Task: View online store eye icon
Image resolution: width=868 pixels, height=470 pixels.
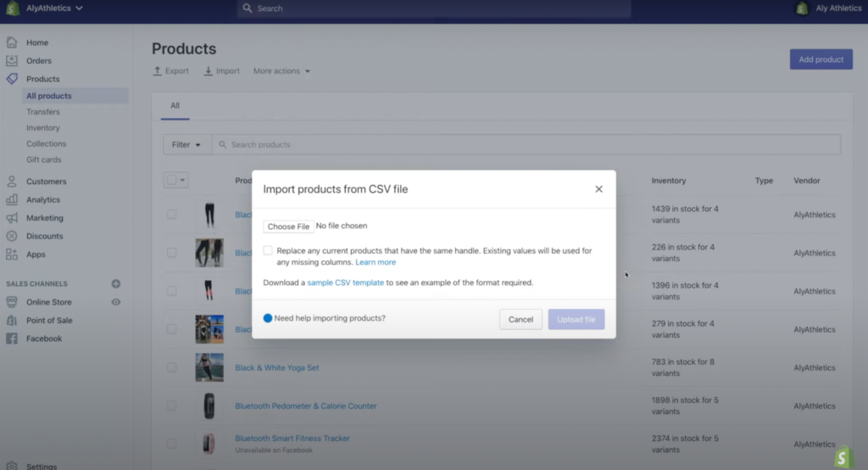Action: [x=115, y=302]
